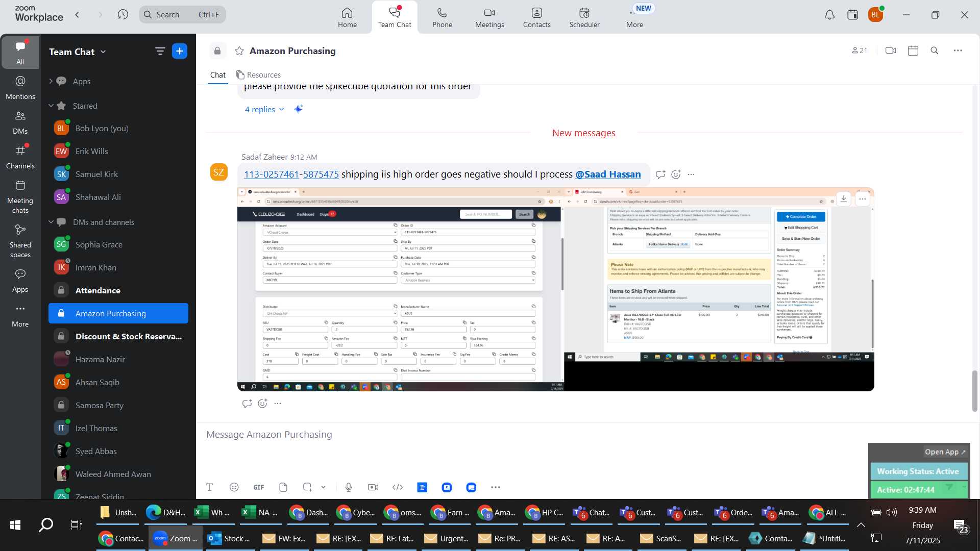Open Discount & Stock Reservation channel
The width and height of the screenshot is (980, 551).
click(x=118, y=336)
